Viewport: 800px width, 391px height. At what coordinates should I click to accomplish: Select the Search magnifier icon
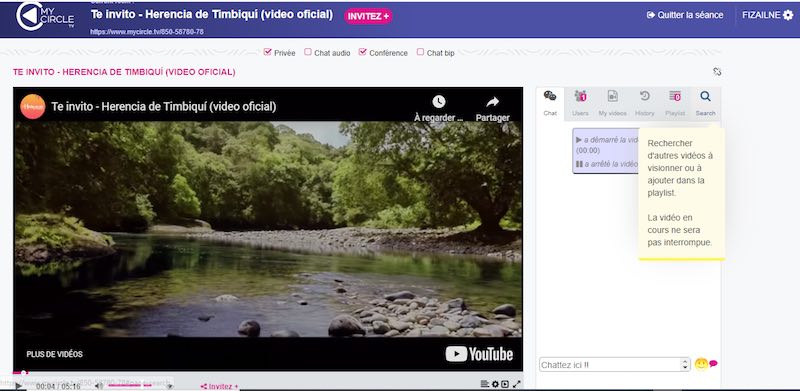pyautogui.click(x=705, y=96)
